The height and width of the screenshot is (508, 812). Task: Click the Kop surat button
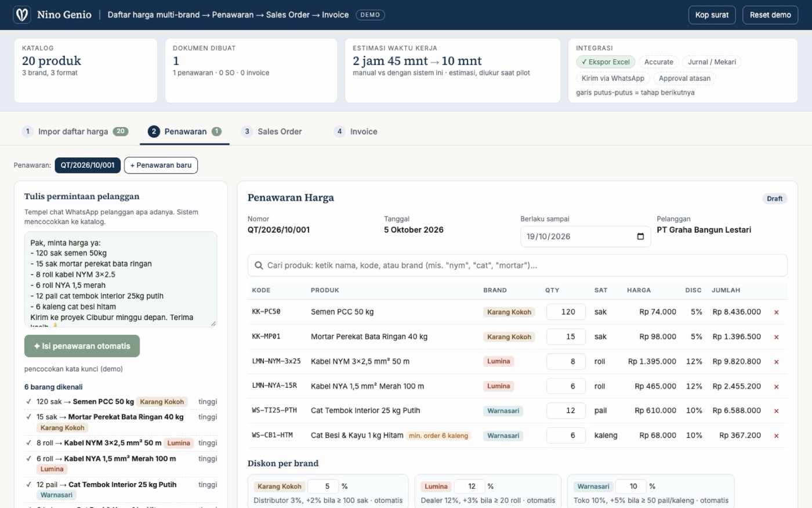[x=712, y=15]
